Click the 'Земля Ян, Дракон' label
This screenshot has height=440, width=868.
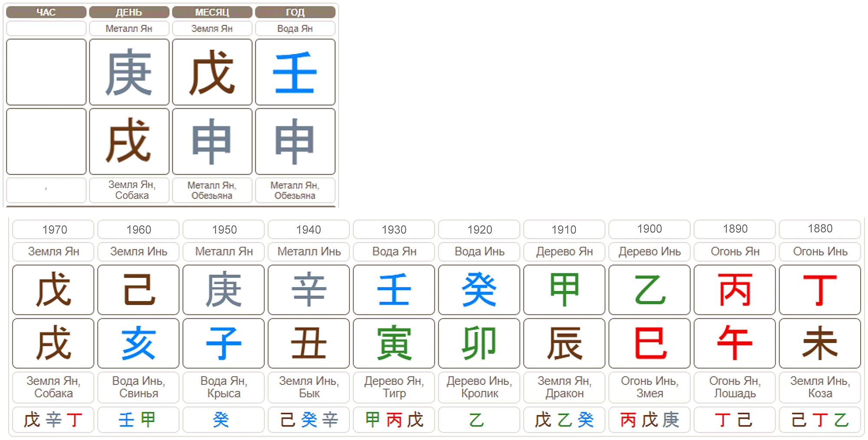pyautogui.click(x=564, y=387)
